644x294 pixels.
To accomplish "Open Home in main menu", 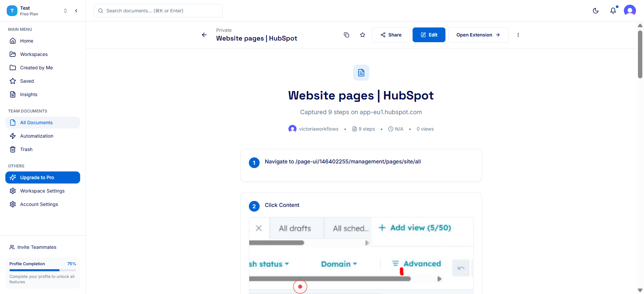I will coord(43,41).
